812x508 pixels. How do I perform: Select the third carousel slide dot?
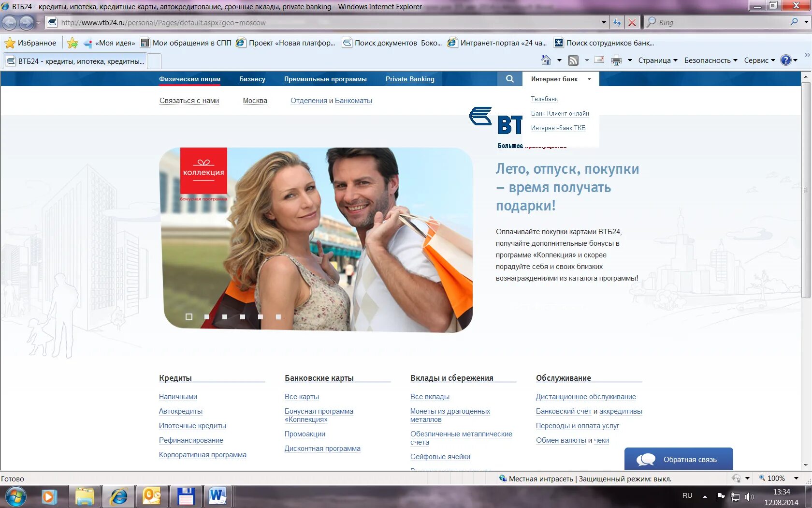pyautogui.click(x=225, y=317)
